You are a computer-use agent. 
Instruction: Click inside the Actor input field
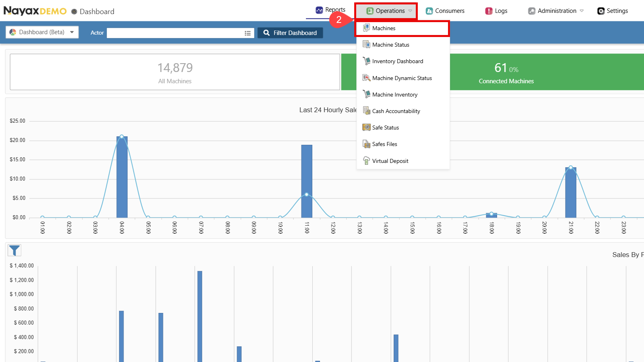(x=175, y=33)
